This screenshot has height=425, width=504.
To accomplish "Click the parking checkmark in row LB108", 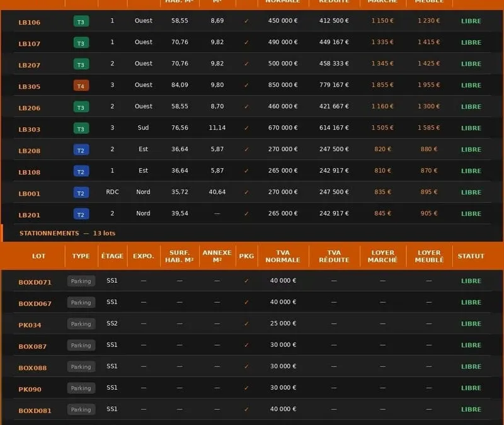I will (x=246, y=171).
